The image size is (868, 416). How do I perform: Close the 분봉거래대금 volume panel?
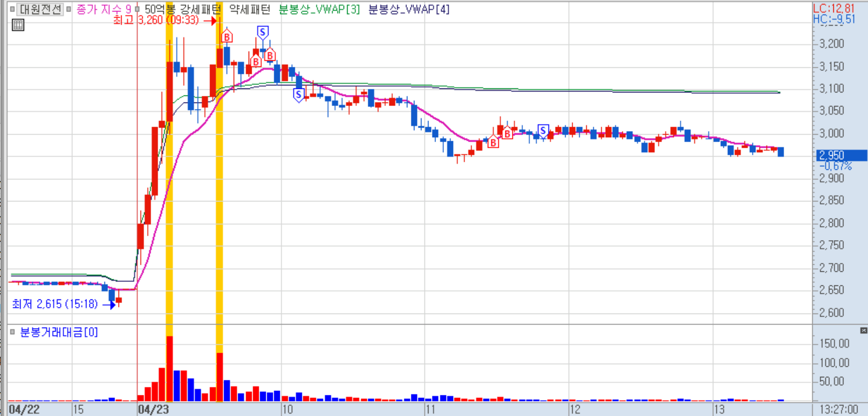[x=863, y=331]
